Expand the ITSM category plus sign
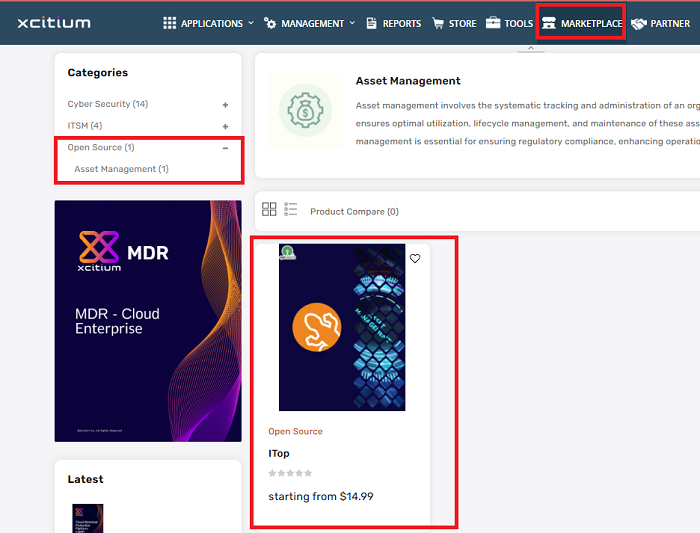The width and height of the screenshot is (700, 533). pos(225,127)
